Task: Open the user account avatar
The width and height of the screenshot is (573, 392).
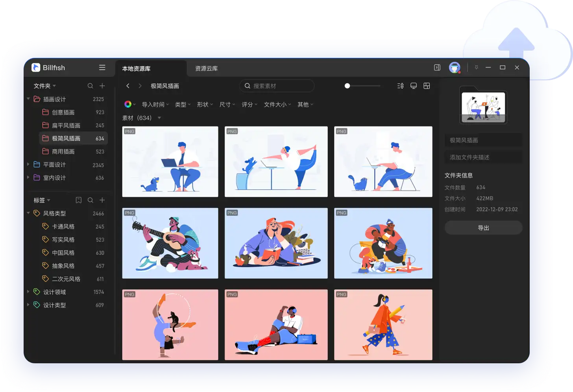Action: click(x=455, y=67)
